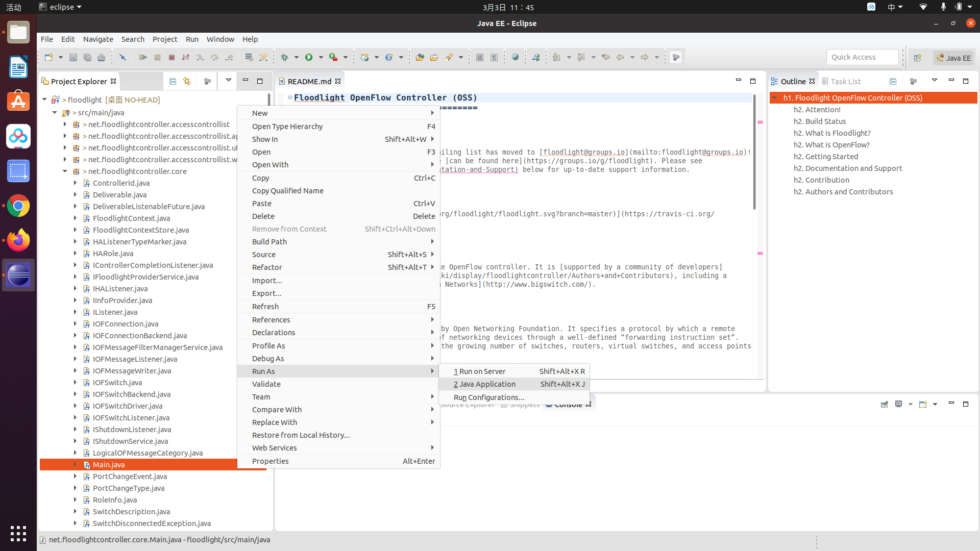Click the green Run toolbar button
This screenshot has width=980, height=551.
[x=309, y=58]
